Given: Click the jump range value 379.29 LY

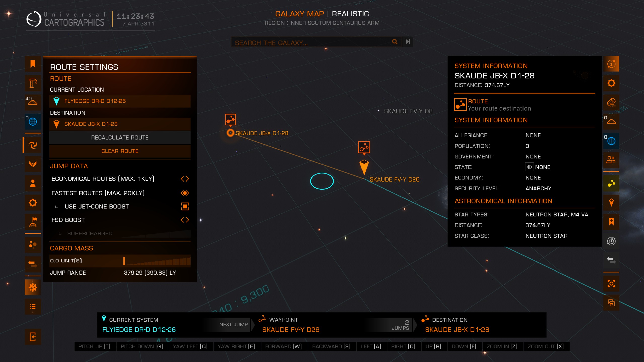Looking at the screenshot, I should 150,273.
